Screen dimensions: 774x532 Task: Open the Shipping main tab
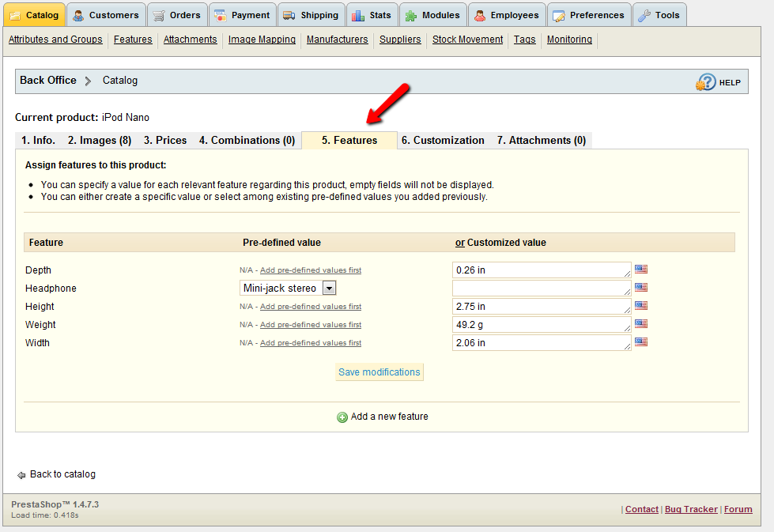tap(311, 15)
